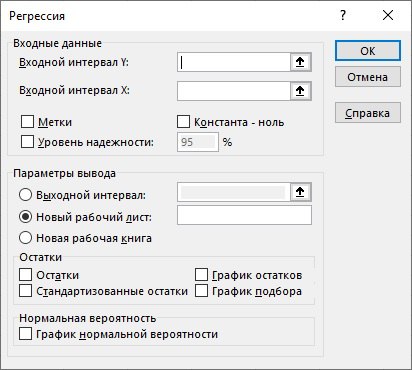Screen dimensions: 412x370
Task: Click the Отмена button
Action: tap(368, 77)
